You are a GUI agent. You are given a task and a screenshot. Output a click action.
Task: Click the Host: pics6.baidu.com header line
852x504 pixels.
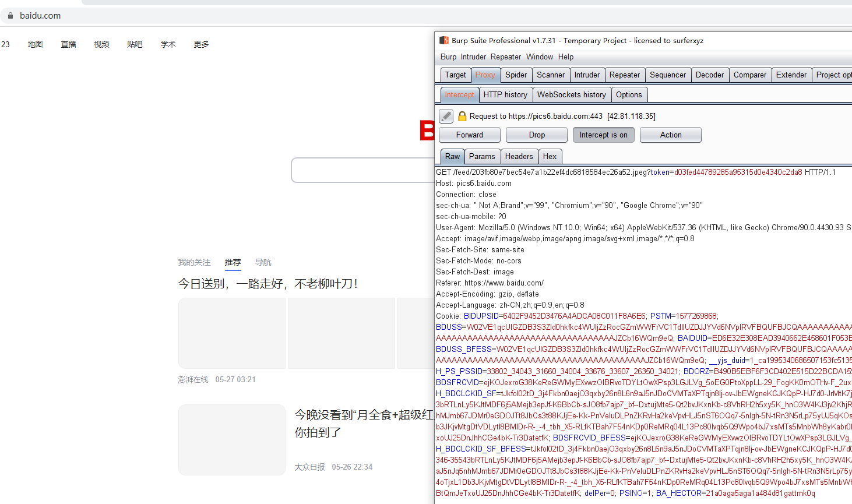pyautogui.click(x=474, y=184)
